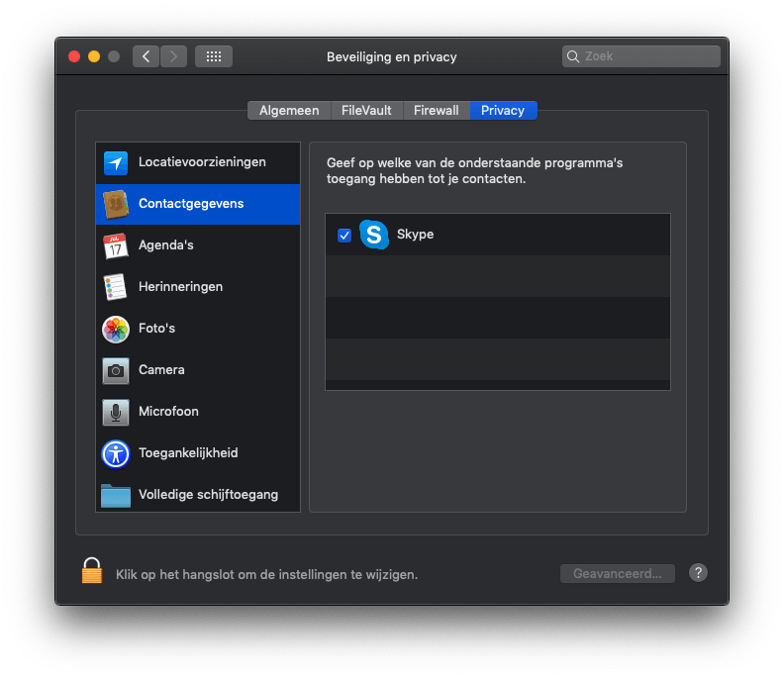Minimize the window with the yellow button
Viewport: 784px width, 678px height.
[x=94, y=56]
